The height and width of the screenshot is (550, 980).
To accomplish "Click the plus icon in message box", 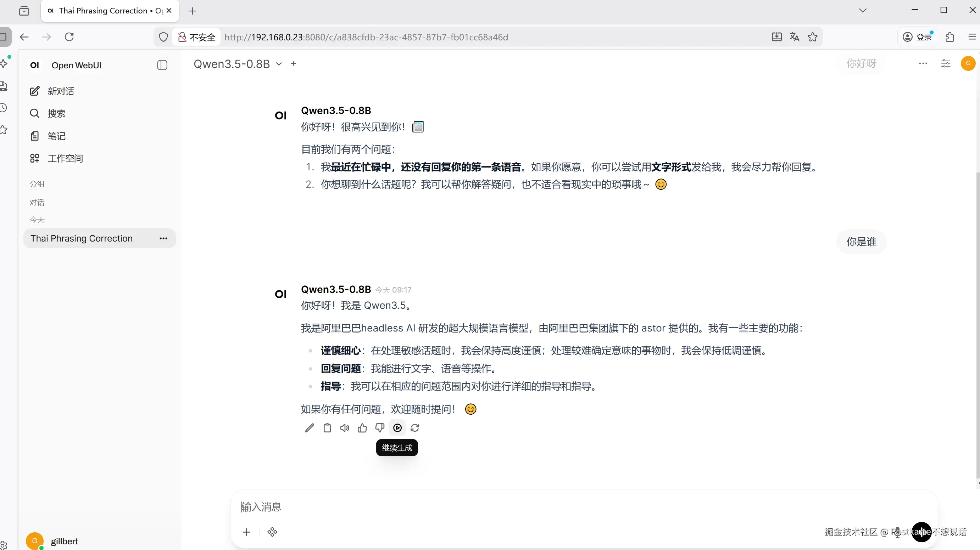I will [x=246, y=532].
